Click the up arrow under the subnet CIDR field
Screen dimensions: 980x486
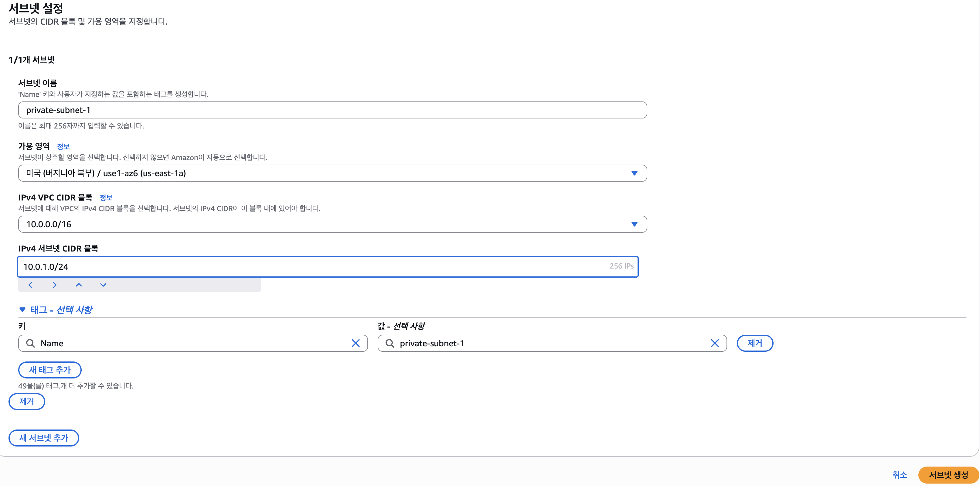[79, 285]
